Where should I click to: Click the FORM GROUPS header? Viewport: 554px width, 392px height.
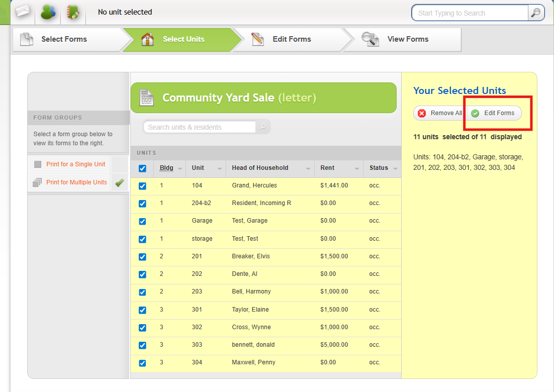(x=58, y=118)
